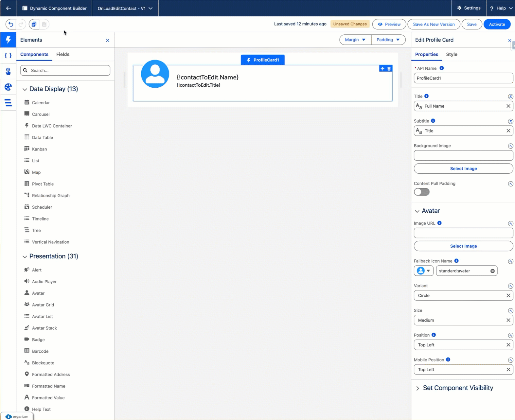Viewport: 515px width, 420px height.
Task: Open the Margin dropdown
Action: coord(355,40)
